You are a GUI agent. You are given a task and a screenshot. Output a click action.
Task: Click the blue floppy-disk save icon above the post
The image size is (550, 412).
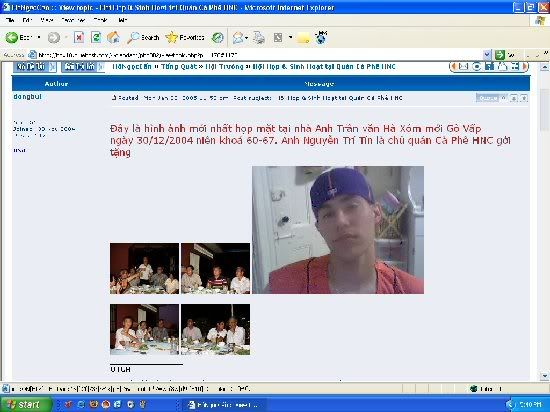(x=489, y=66)
